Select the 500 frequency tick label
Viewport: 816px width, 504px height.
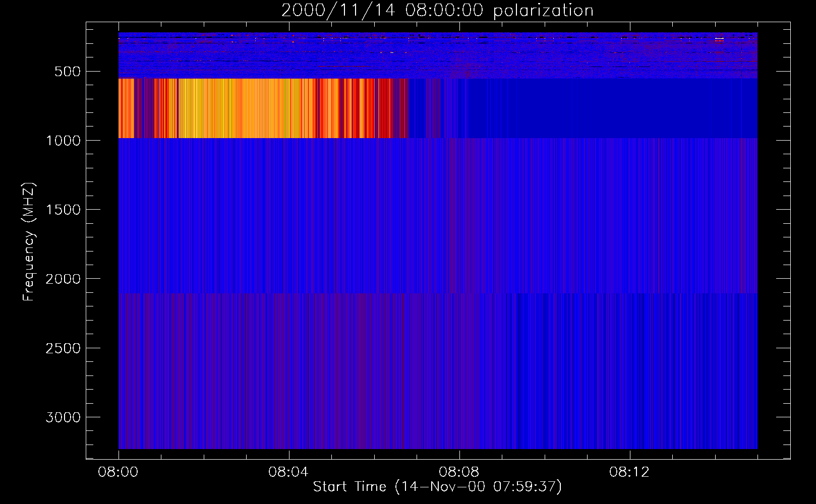pos(68,72)
